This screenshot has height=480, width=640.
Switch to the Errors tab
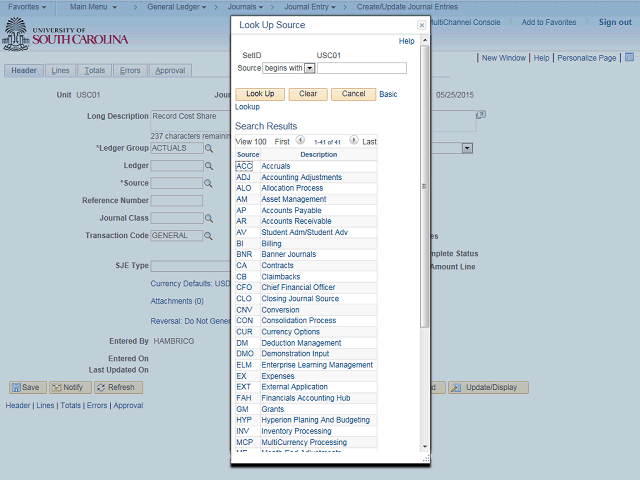[130, 71]
